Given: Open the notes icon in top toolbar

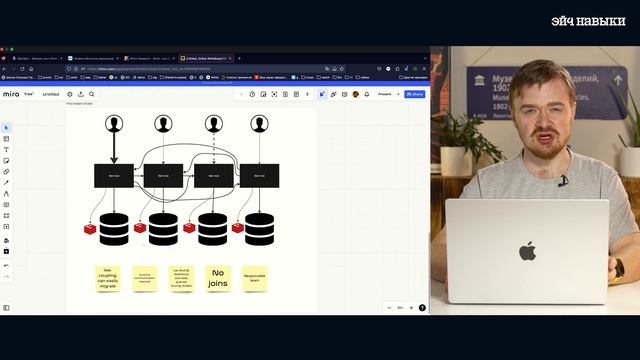Looking at the screenshot, I should click(285, 94).
